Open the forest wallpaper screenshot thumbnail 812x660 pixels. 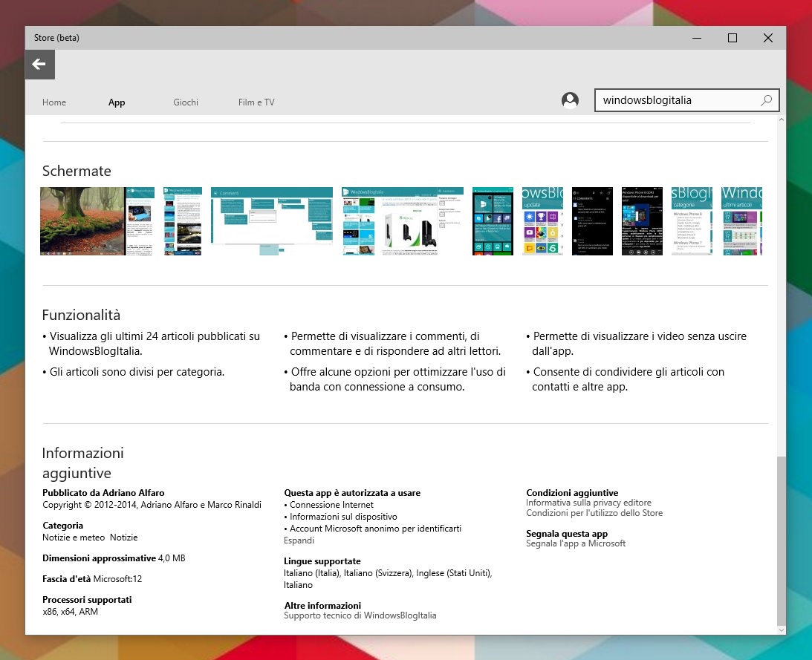pyautogui.click(x=97, y=221)
